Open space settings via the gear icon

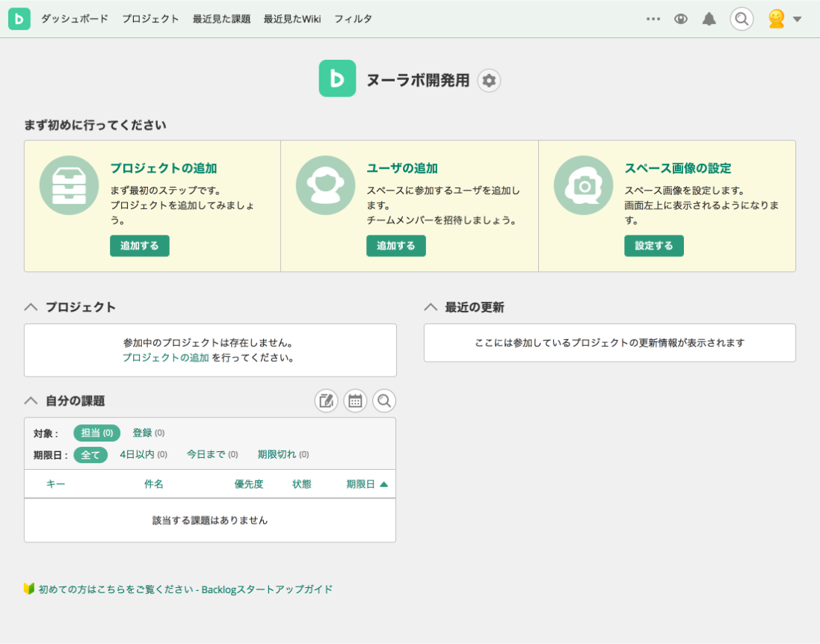[489, 81]
